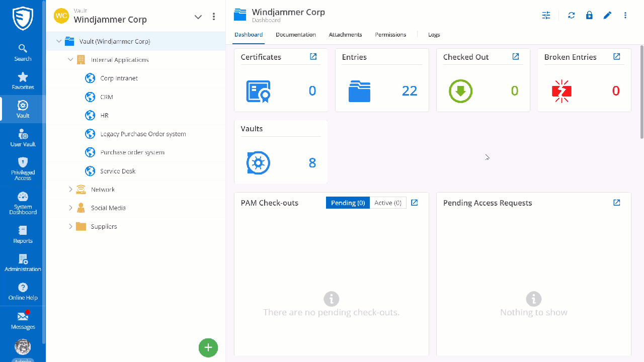Open Broken Entries in new view
Viewport: 644px width, 362px height.
coord(617,57)
